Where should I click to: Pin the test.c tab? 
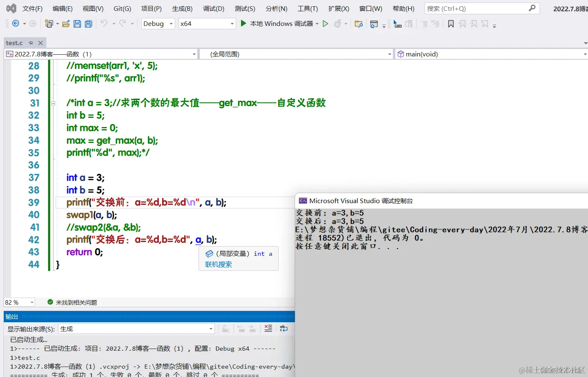[x=31, y=43]
